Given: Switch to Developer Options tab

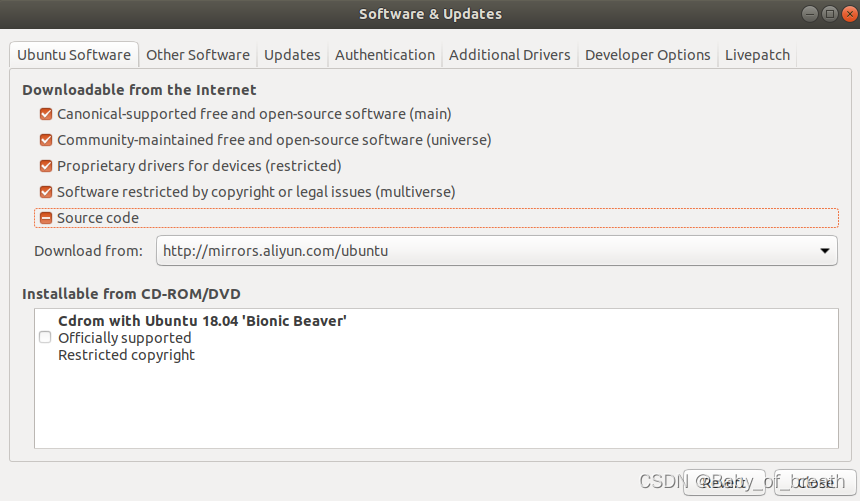Looking at the screenshot, I should pos(647,55).
